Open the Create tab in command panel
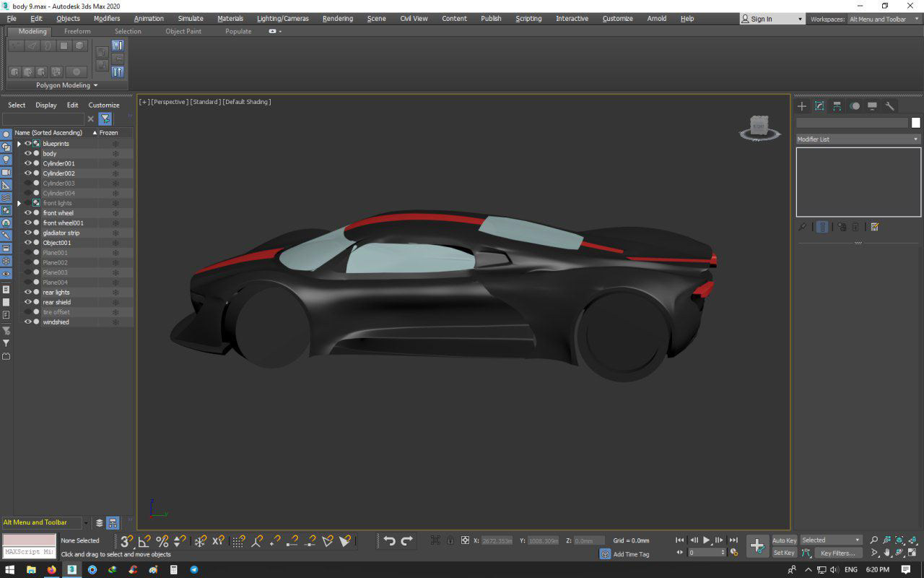924x578 pixels. (802, 106)
